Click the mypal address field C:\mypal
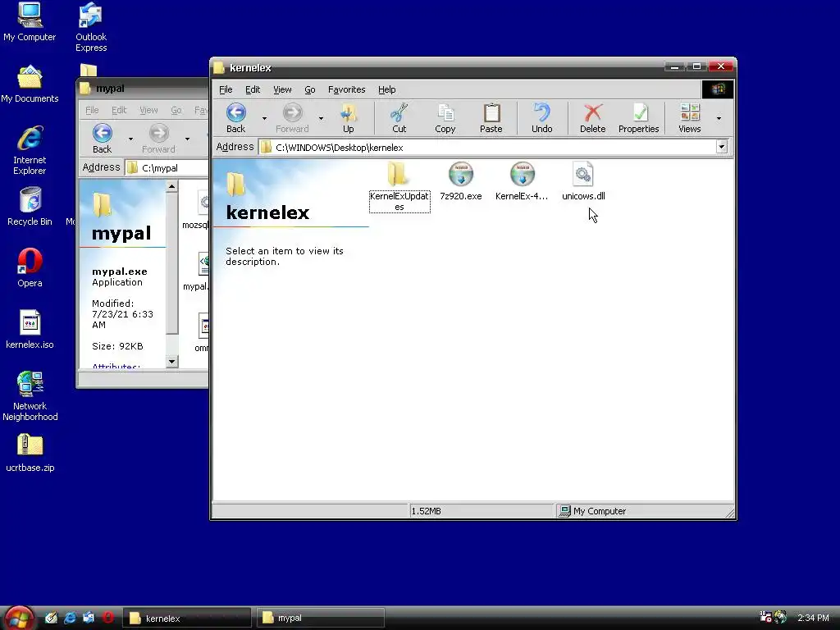The image size is (840, 630). coord(167,167)
